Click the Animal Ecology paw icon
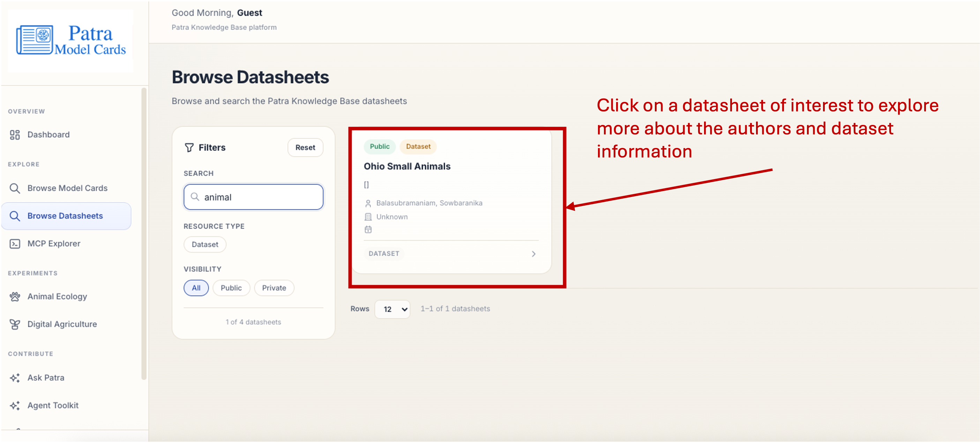 click(15, 297)
